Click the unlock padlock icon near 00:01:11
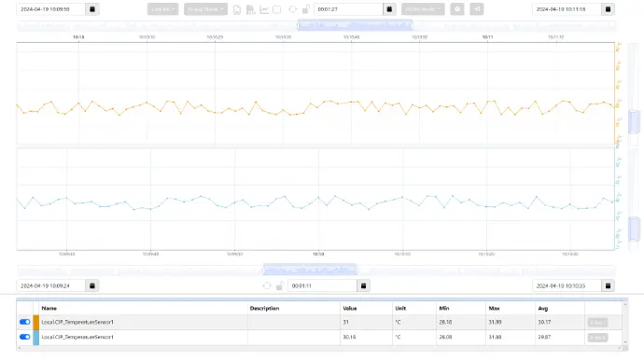644x361 pixels. pos(280,285)
